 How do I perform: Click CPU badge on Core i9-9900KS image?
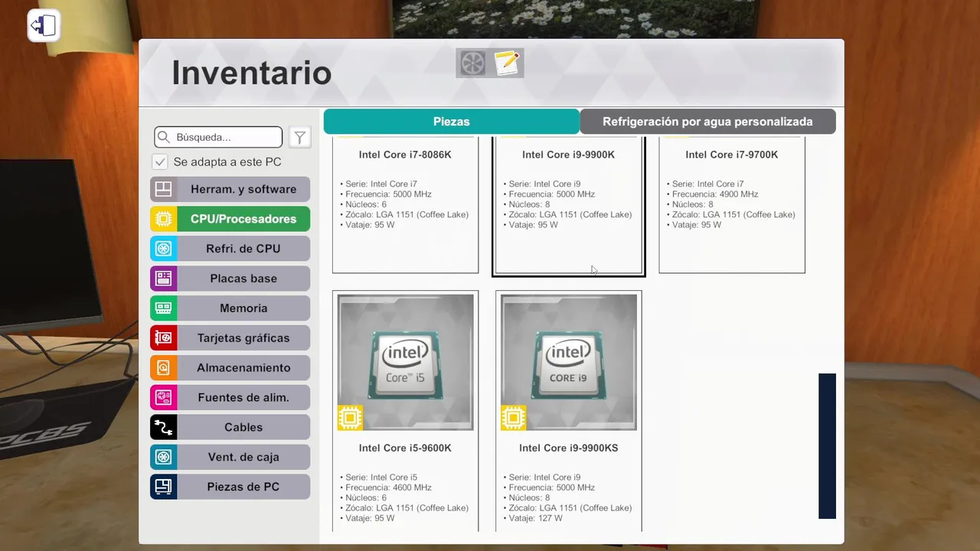[513, 418]
